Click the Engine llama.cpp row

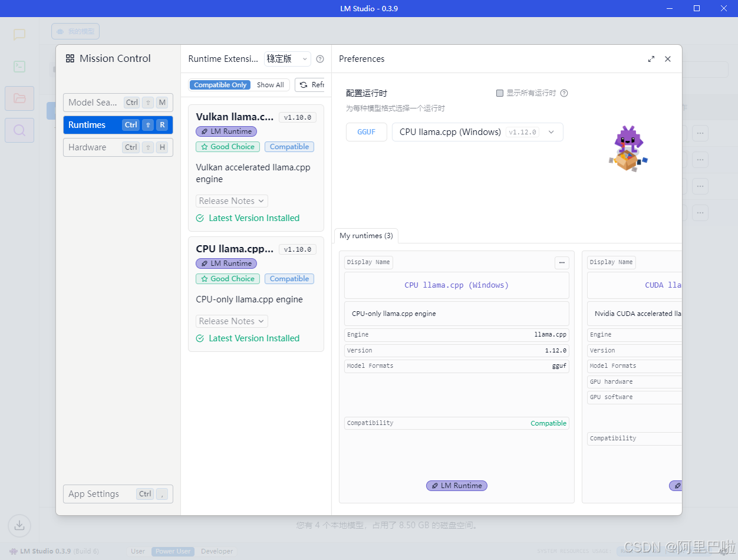[457, 335]
